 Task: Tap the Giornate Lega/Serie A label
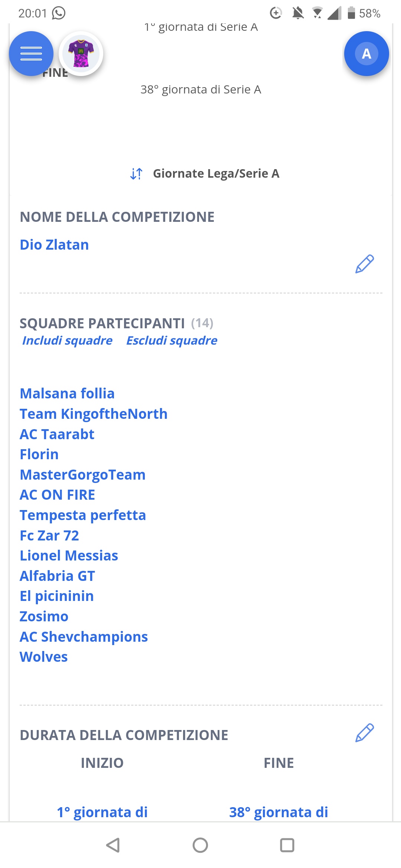click(x=216, y=174)
